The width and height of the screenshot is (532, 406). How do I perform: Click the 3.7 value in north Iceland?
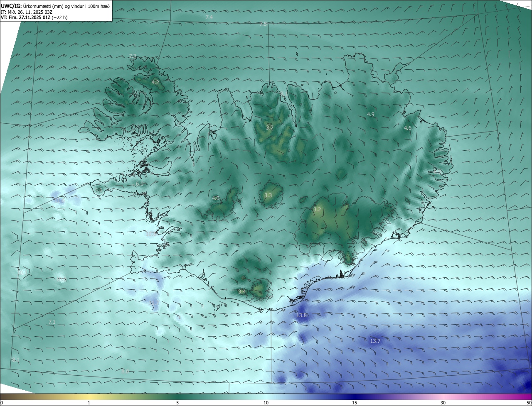point(269,127)
